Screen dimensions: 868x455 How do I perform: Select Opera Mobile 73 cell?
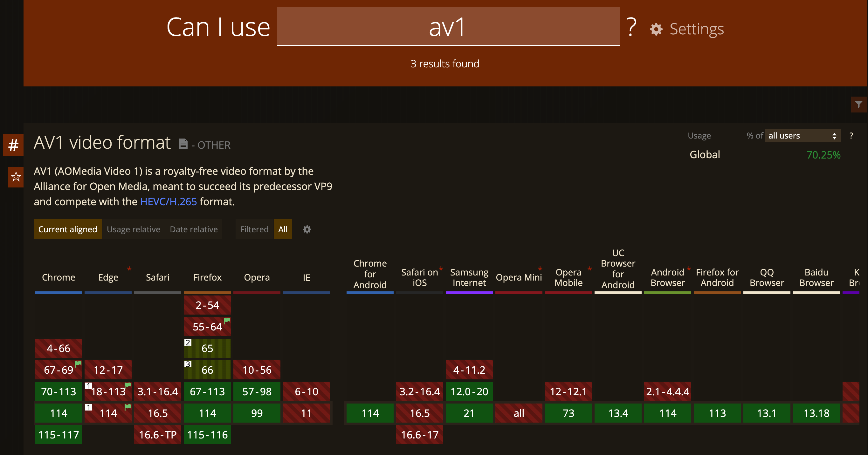pyautogui.click(x=568, y=413)
